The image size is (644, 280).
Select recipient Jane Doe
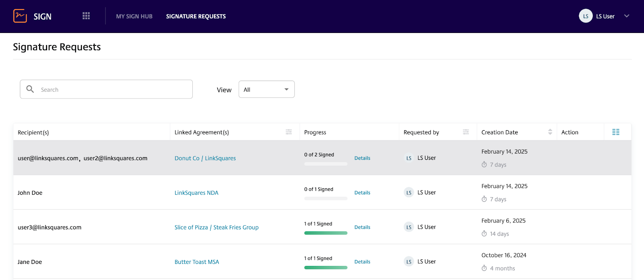30,262
